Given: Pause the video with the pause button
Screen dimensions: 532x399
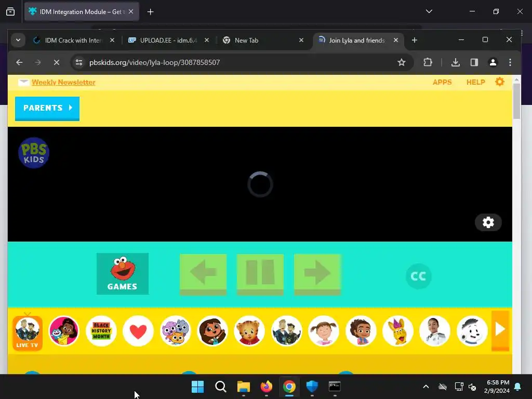Looking at the screenshot, I should click(x=260, y=274).
